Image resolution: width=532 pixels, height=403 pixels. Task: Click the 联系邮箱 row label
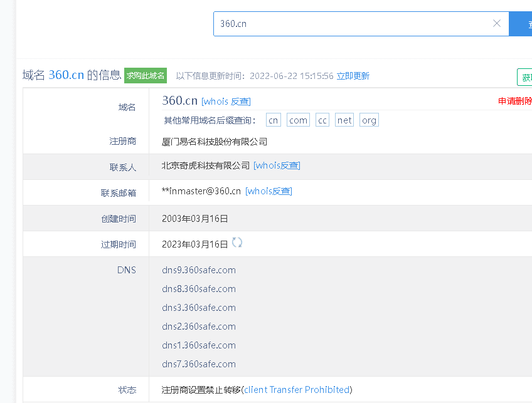pos(118,193)
